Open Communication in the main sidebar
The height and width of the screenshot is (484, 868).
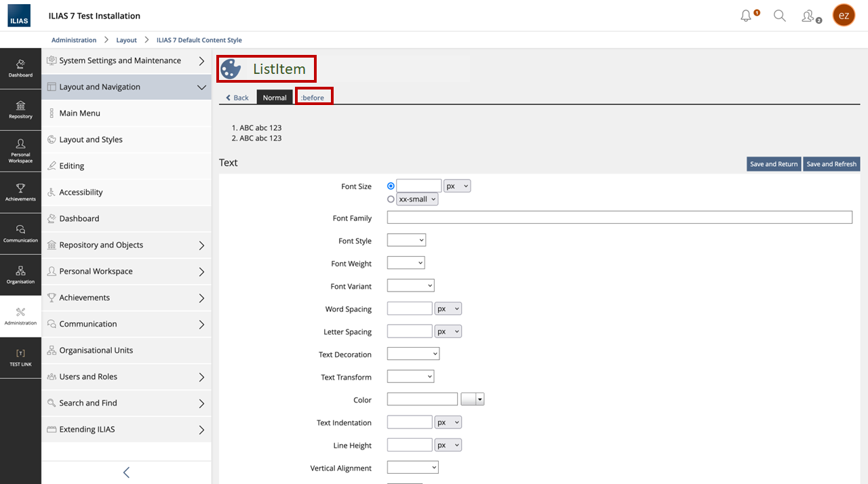coord(20,233)
